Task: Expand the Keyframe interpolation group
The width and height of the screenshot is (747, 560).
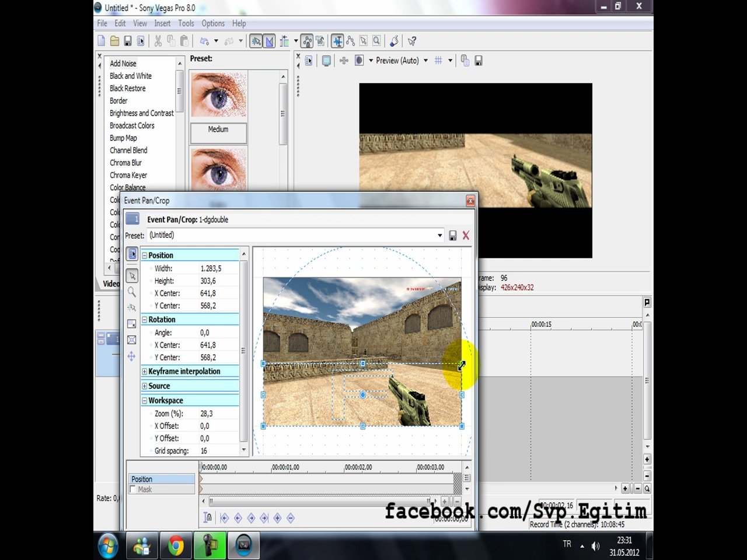Action: [x=144, y=372]
